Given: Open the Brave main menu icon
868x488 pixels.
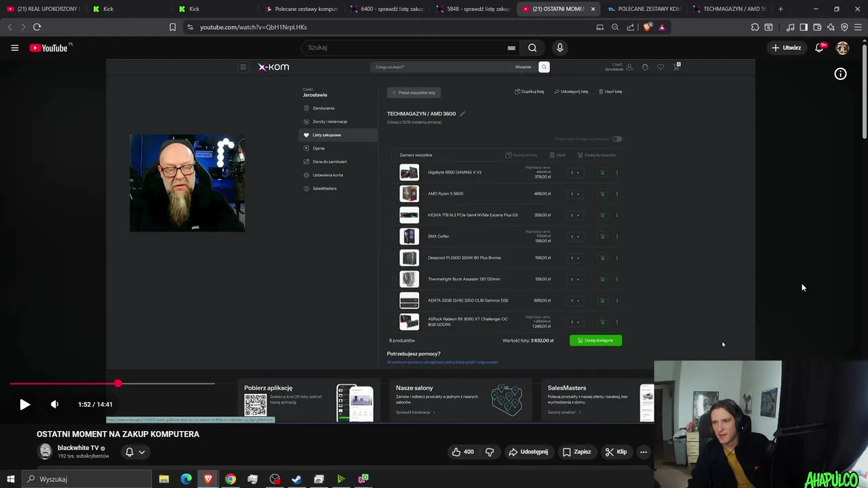Looking at the screenshot, I should point(858,27).
